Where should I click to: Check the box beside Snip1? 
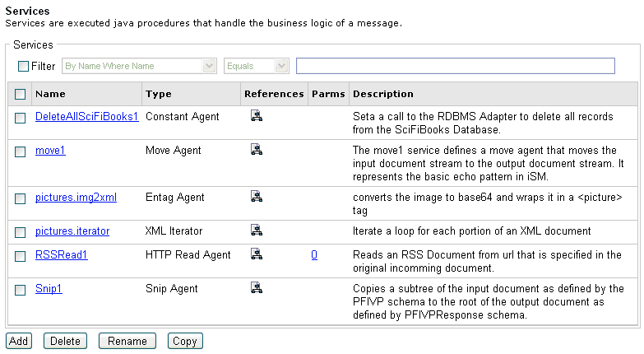pyautogui.click(x=20, y=290)
